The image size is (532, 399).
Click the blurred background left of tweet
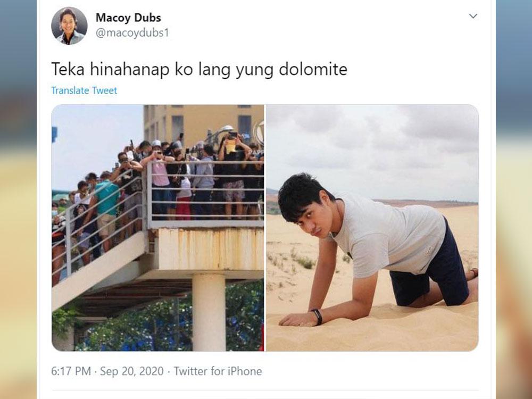pos(18,199)
